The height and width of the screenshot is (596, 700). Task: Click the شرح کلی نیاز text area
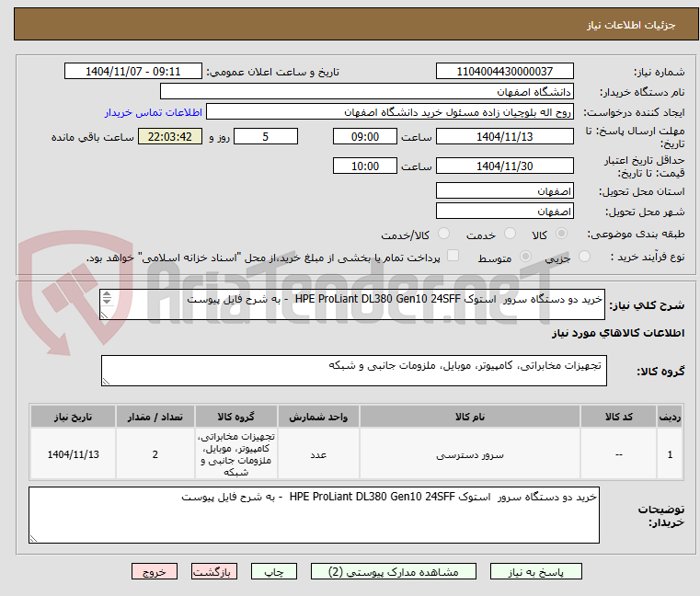click(352, 304)
